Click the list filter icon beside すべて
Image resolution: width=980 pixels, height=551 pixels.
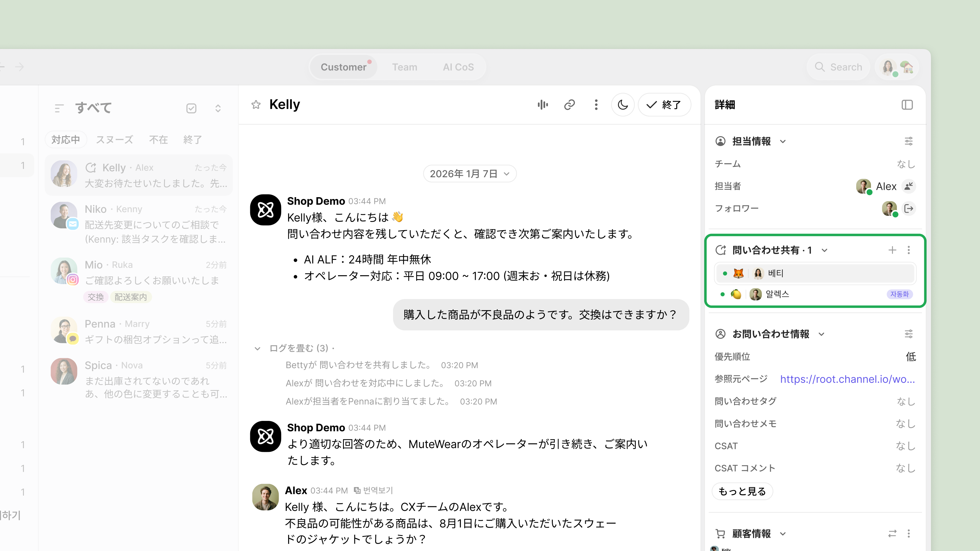click(59, 108)
